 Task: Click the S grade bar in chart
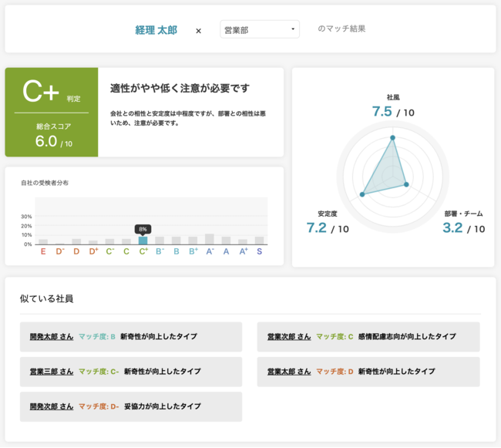[x=259, y=241]
